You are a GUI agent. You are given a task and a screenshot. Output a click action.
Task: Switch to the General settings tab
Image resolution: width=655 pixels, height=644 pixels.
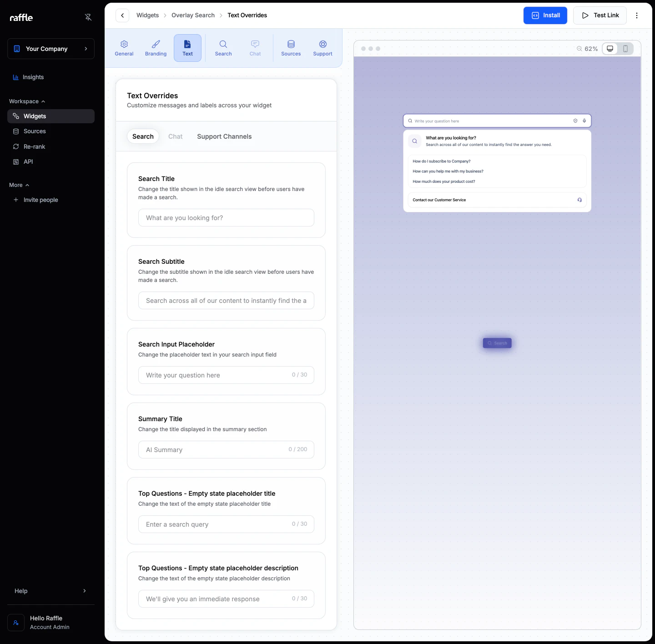point(124,48)
